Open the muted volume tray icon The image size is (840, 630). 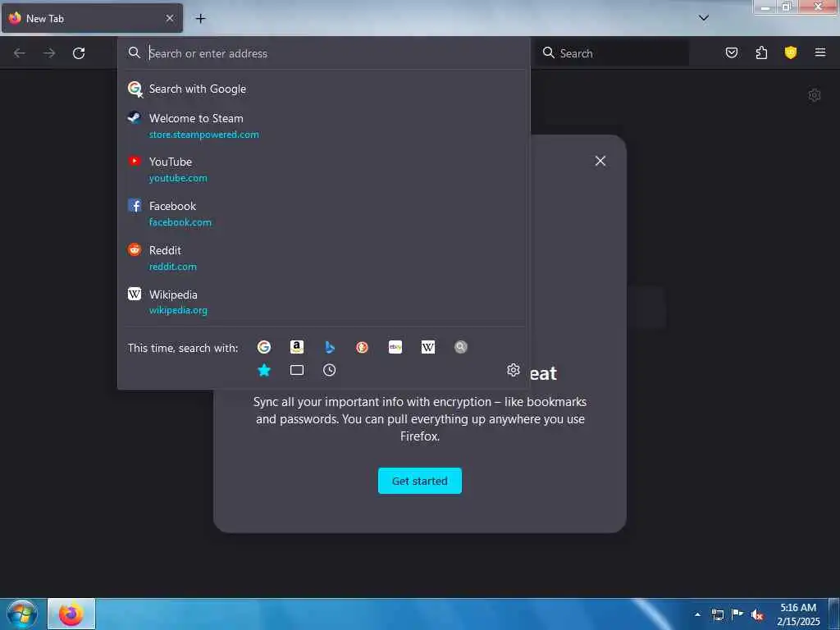(x=757, y=614)
